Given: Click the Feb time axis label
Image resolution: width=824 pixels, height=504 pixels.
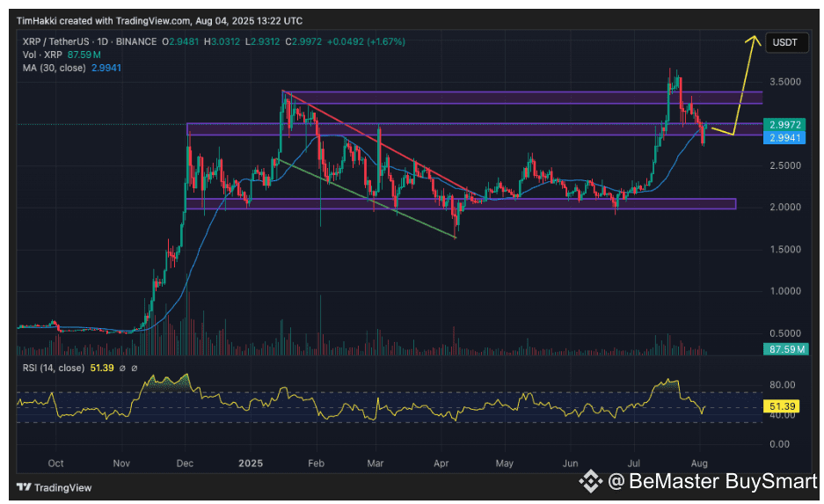Looking at the screenshot, I should pyautogui.click(x=316, y=464).
